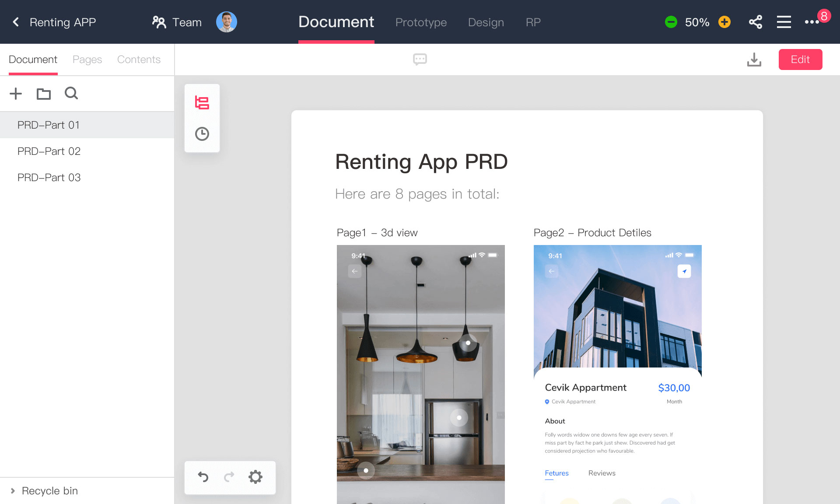Click the Page1 3d view kitchen image

click(x=420, y=374)
